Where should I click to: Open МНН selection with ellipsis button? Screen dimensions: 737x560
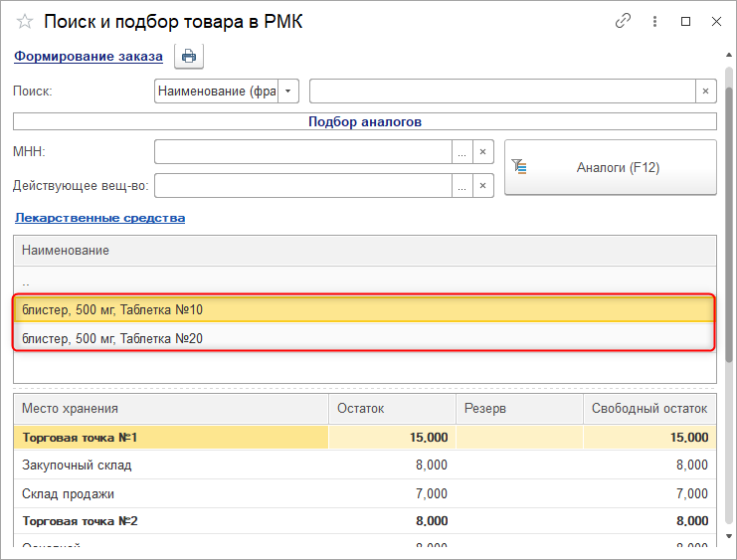[x=462, y=152]
